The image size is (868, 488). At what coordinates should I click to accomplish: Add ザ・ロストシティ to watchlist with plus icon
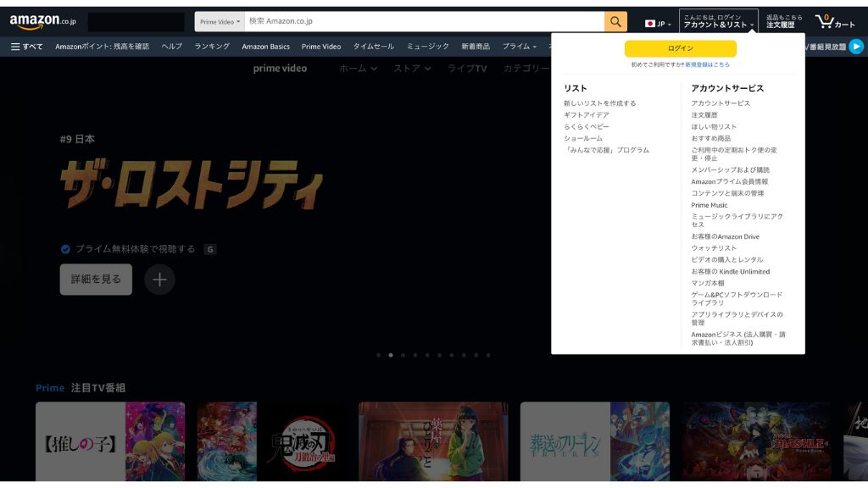pyautogui.click(x=159, y=279)
